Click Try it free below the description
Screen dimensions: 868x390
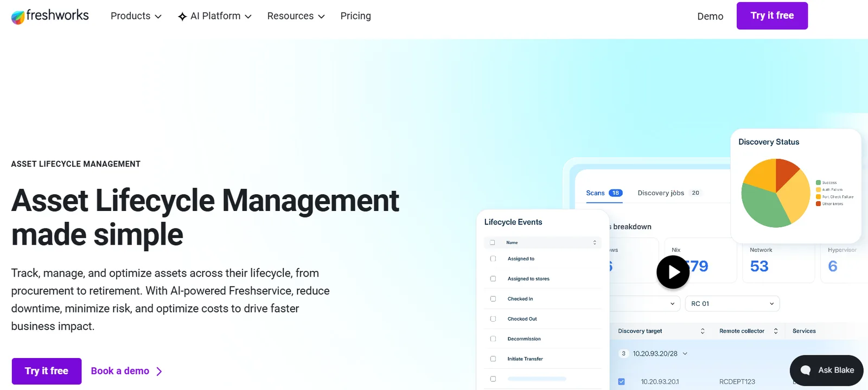[47, 371]
